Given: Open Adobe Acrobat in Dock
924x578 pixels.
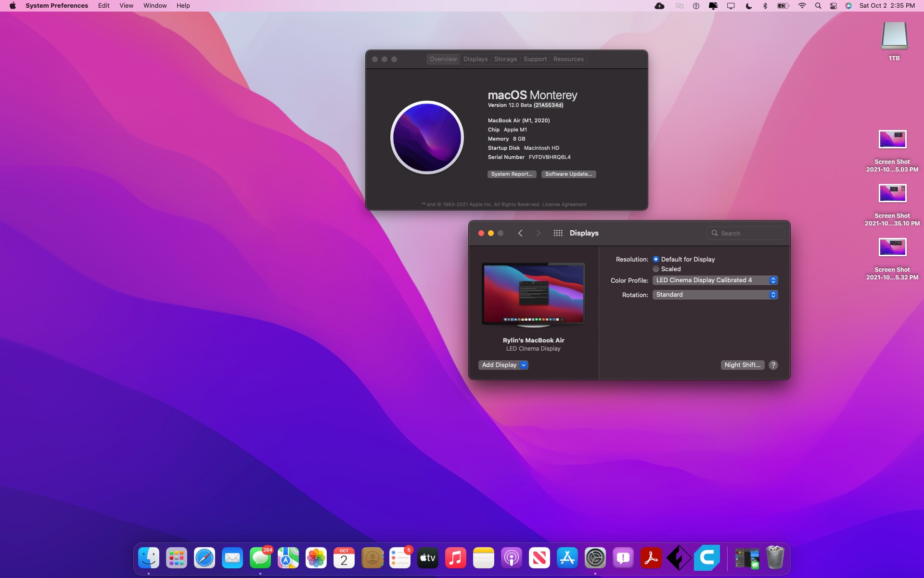Looking at the screenshot, I should click(651, 558).
